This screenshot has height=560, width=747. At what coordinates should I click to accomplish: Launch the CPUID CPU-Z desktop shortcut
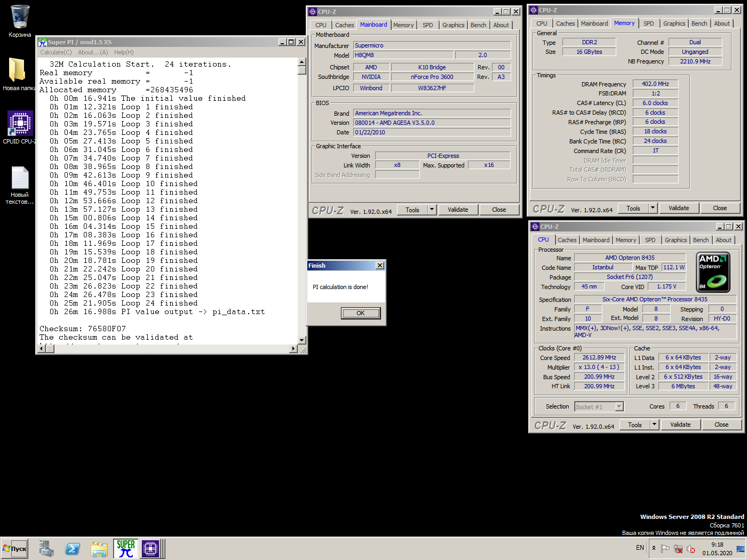point(19,127)
